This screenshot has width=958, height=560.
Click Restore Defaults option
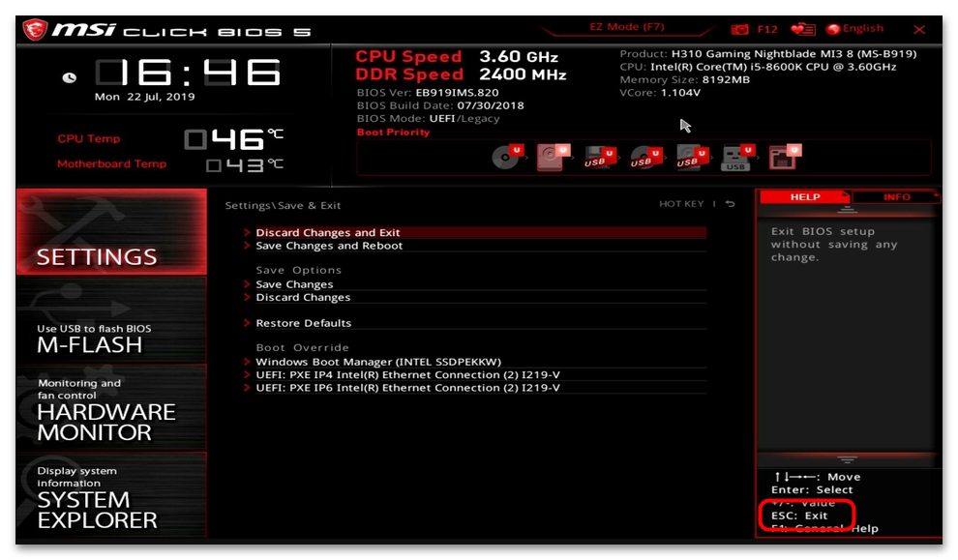[x=303, y=323]
